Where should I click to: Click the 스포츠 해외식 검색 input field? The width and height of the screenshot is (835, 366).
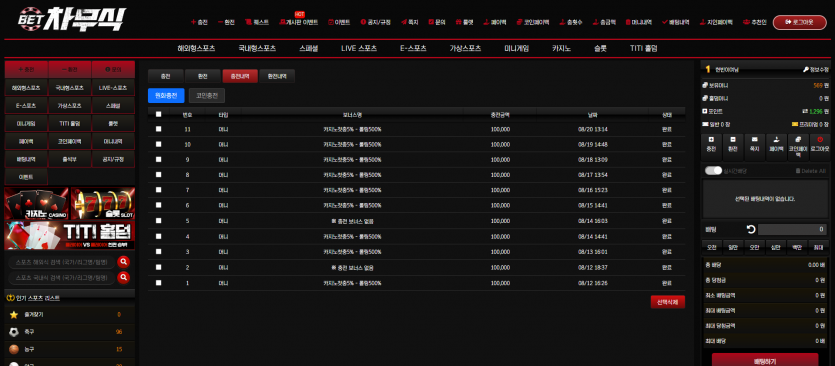(x=62, y=262)
